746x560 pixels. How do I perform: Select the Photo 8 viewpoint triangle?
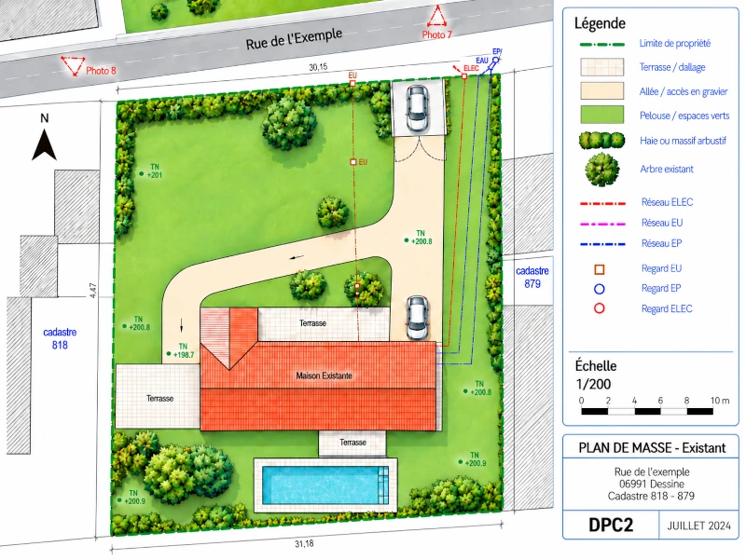(x=73, y=65)
